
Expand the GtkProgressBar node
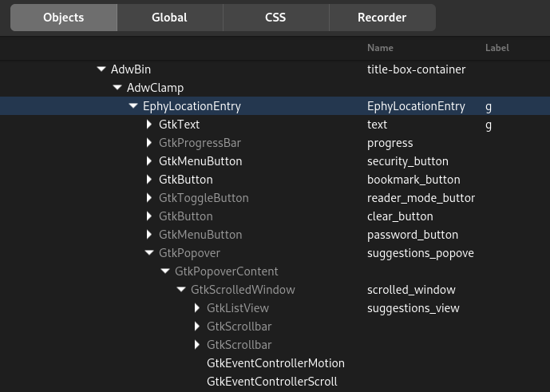149,142
